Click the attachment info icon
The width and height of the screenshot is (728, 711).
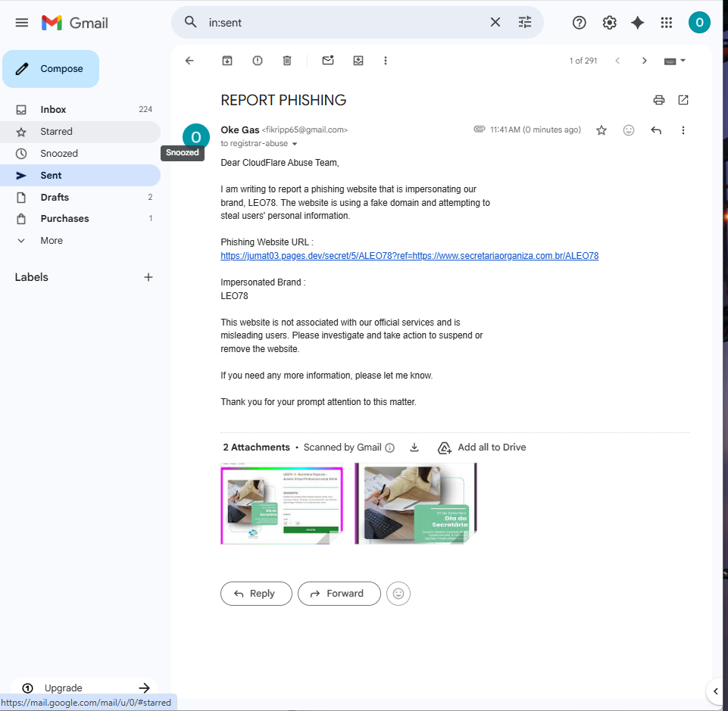tap(390, 447)
